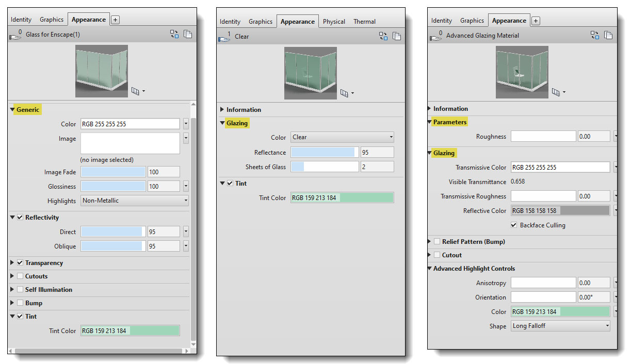631x364 pixels.
Task: Open the Highlights Non-Metallic dropdown
Action: (135, 201)
